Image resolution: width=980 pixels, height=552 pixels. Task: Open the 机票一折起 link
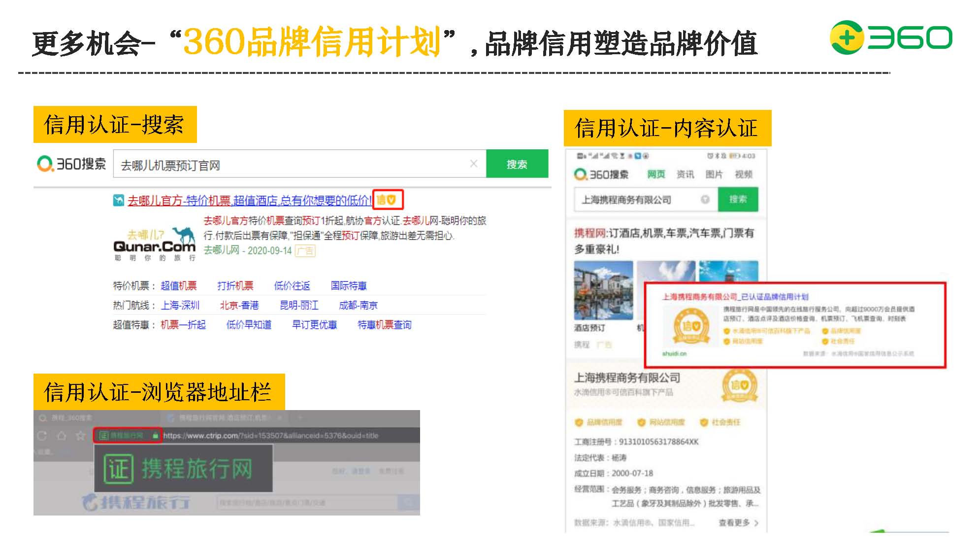(183, 325)
